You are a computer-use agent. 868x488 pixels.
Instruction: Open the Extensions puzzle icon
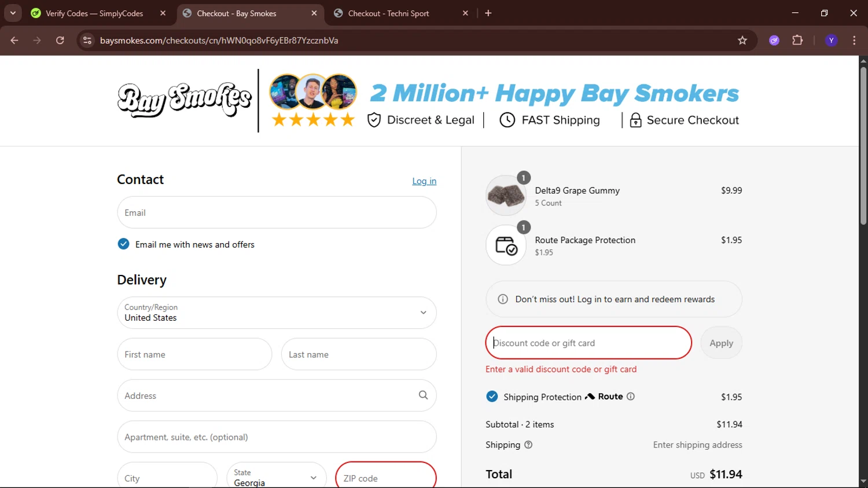point(797,41)
